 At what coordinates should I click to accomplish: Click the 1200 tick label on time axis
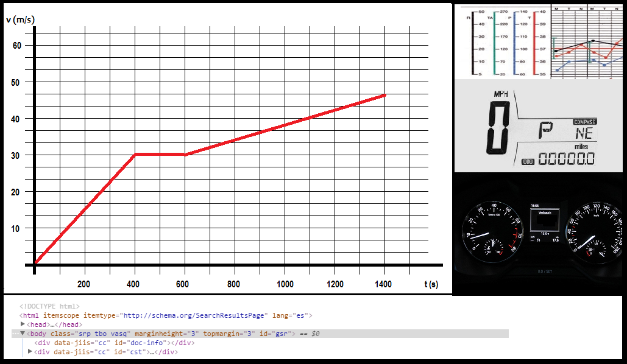click(335, 284)
